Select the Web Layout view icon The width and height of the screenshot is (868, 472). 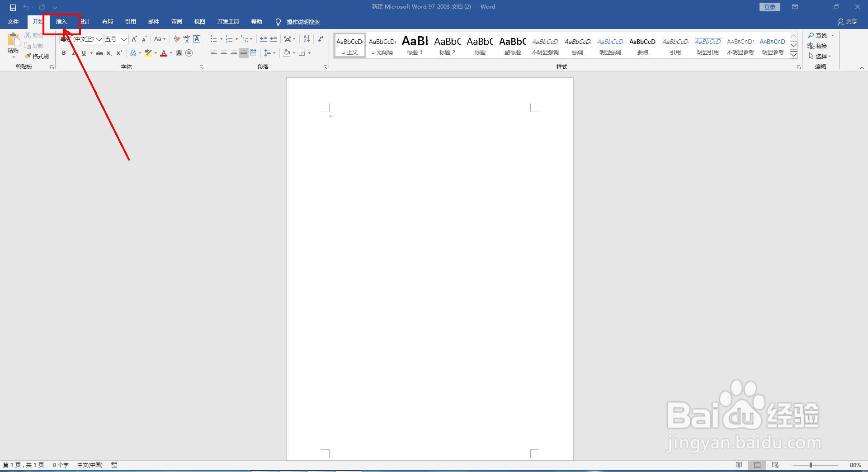pyautogui.click(x=775, y=465)
